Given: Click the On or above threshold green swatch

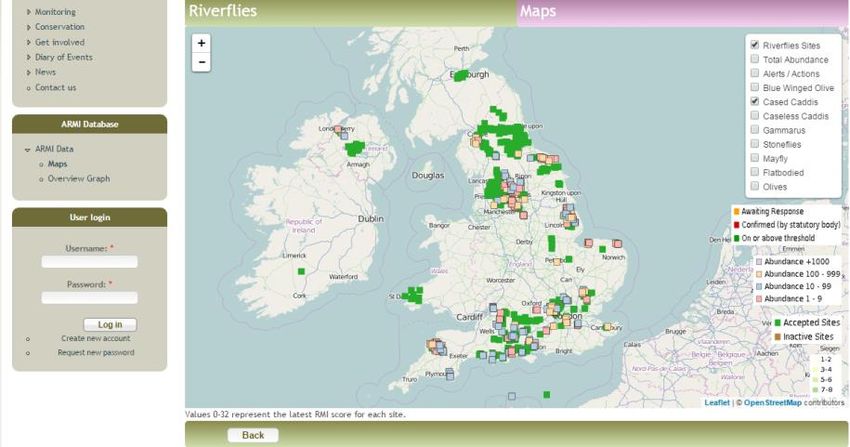Looking at the screenshot, I should click(x=736, y=238).
